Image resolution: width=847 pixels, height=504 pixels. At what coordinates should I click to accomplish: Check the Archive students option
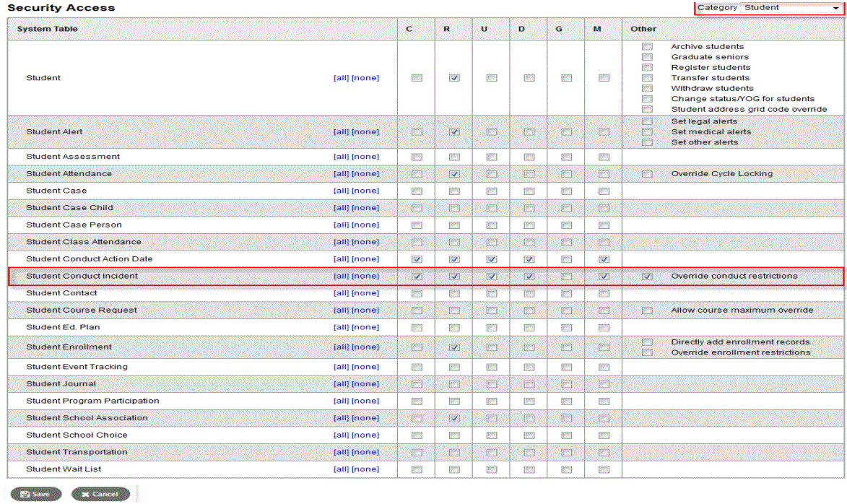(647, 47)
